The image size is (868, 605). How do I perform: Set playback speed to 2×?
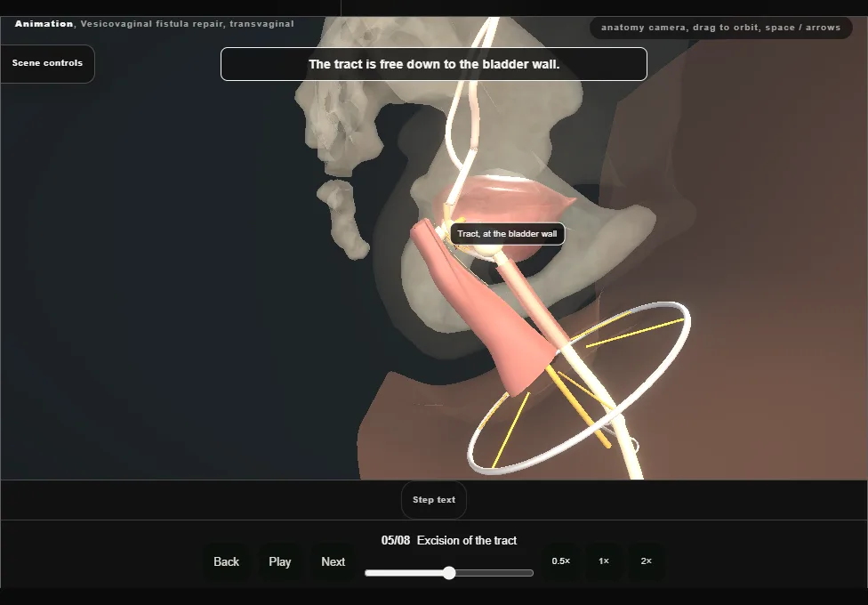pos(646,561)
